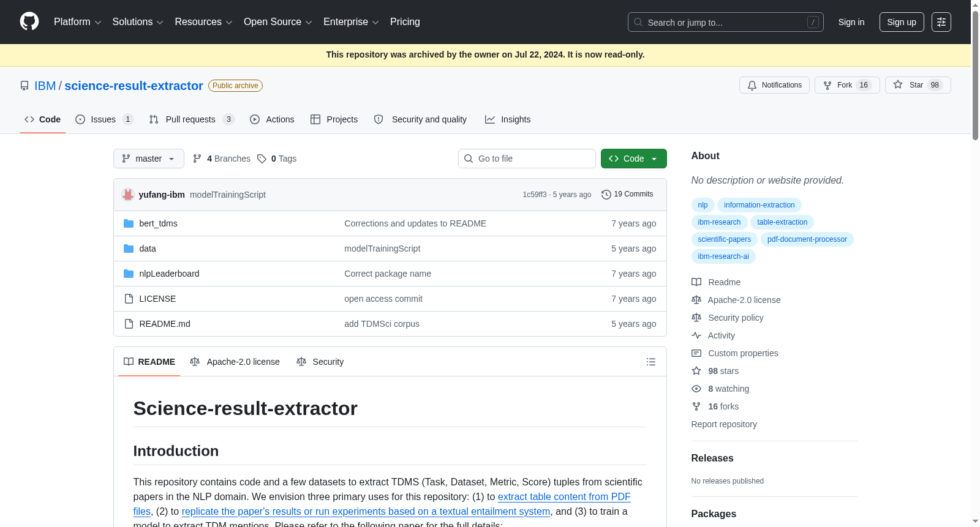Select the pdf-document-processor topic tag
The image size is (980, 527).
point(807,239)
